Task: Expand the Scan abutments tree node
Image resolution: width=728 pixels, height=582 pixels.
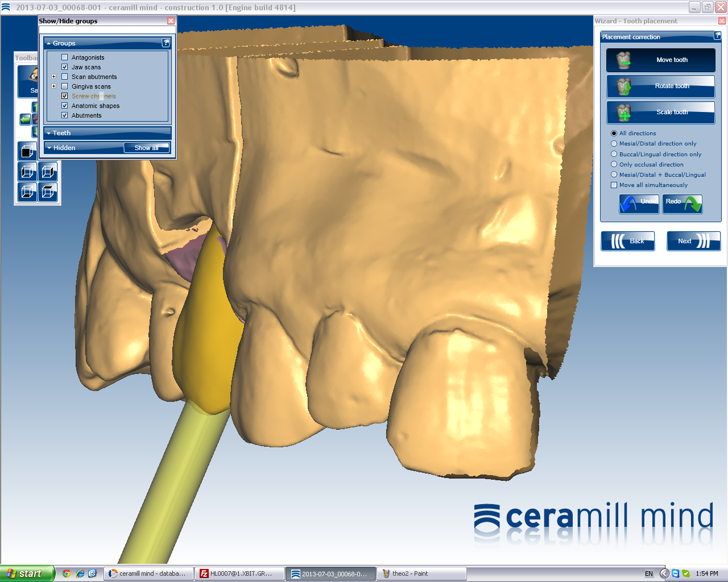Action: coord(54,77)
